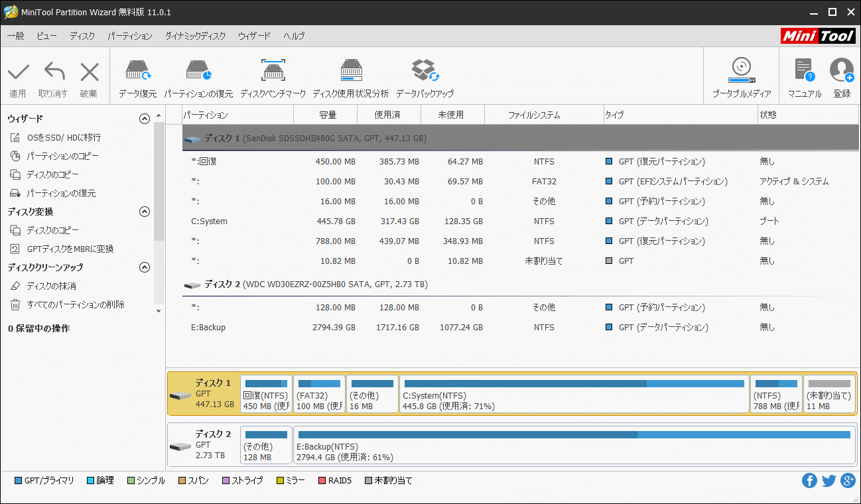This screenshot has height=504, width=861.
Task: Click the 適用 (Apply) checkmark icon
Action: click(18, 72)
